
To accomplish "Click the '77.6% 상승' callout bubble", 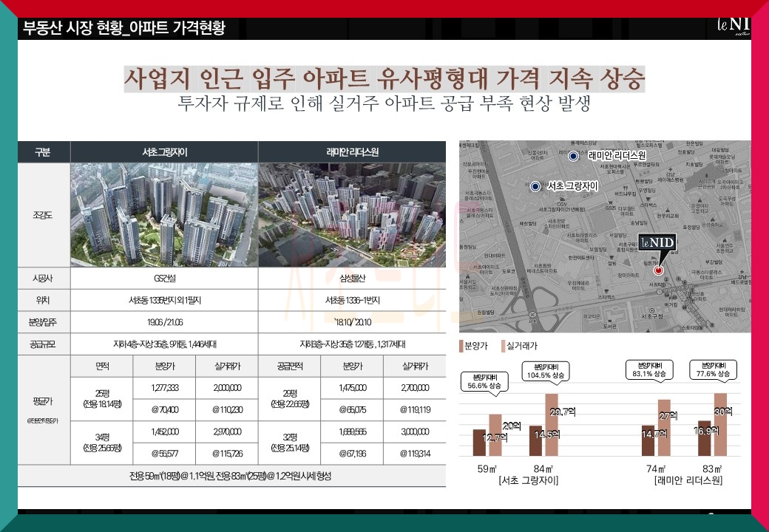I will 713,369.
